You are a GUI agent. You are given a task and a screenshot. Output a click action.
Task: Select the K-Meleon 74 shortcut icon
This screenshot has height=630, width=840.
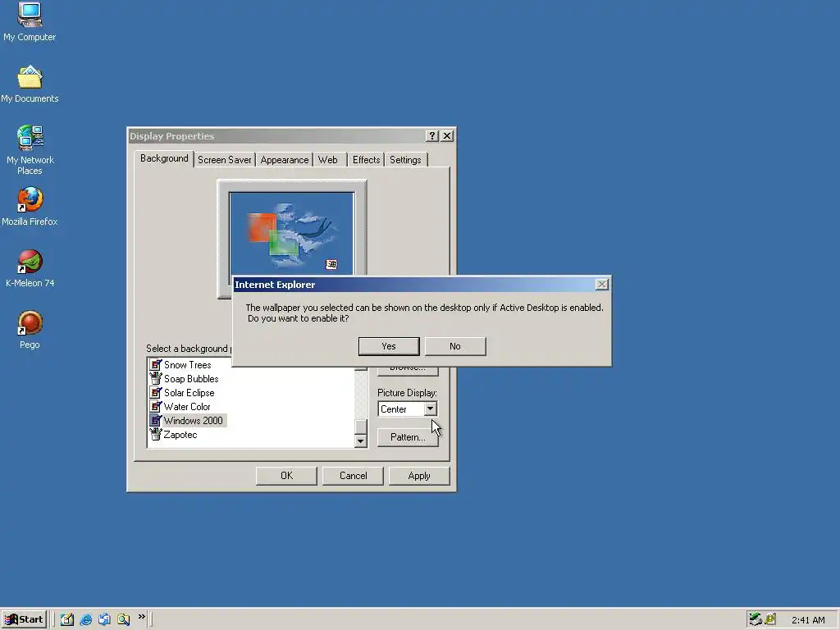pos(30,269)
